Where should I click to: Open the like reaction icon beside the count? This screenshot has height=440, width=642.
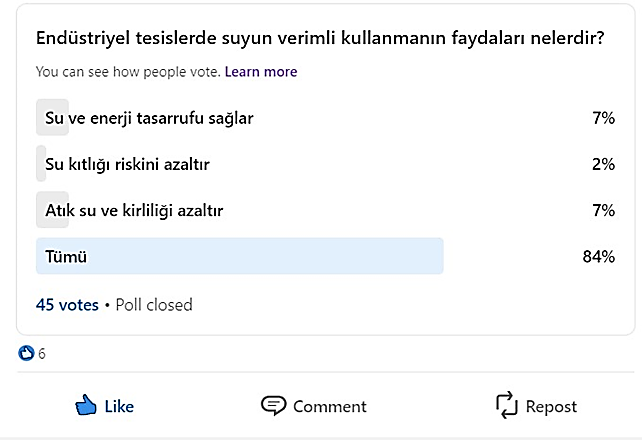[26, 353]
